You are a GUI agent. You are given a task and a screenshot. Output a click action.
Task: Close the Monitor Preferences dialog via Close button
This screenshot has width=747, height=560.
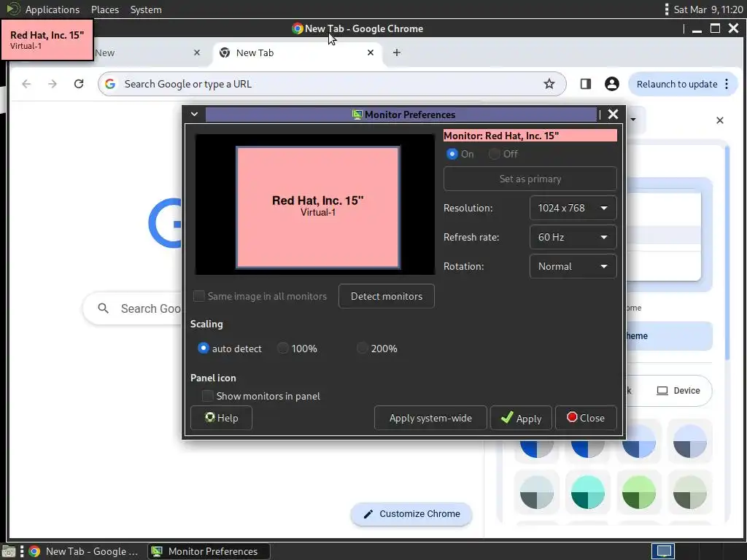586,418
